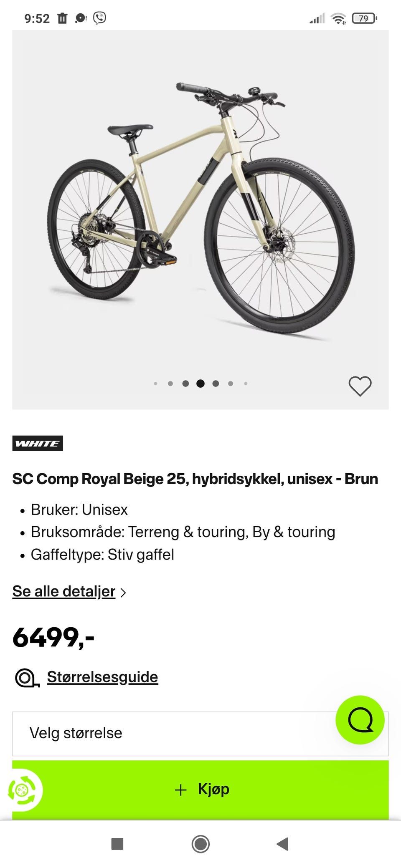Tap the last image carousel dot
Image resolution: width=401 pixels, height=868 pixels.
[246, 384]
